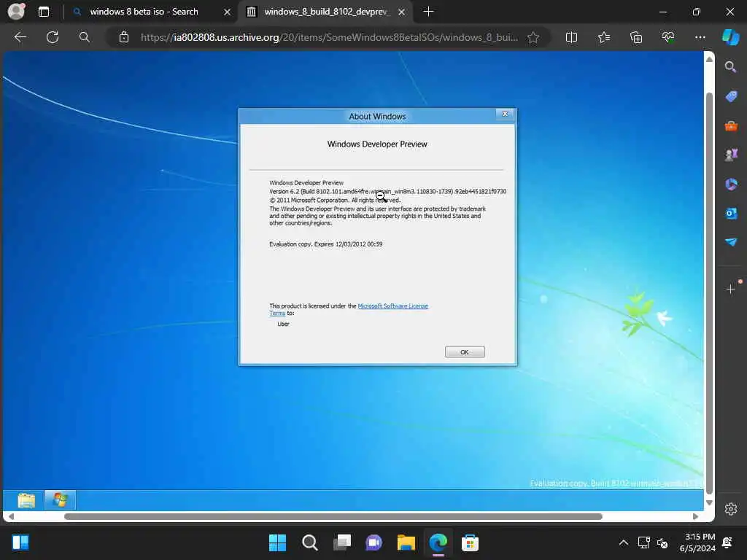The width and height of the screenshot is (747, 560).
Task: Switch to the windows 8 beta iso Search tab
Action: pos(144,12)
